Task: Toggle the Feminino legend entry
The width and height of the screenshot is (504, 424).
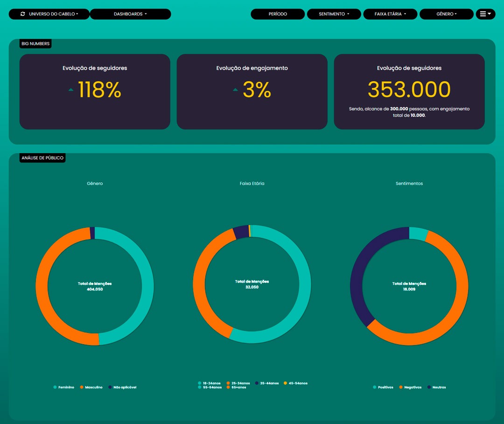Action: 63,387
